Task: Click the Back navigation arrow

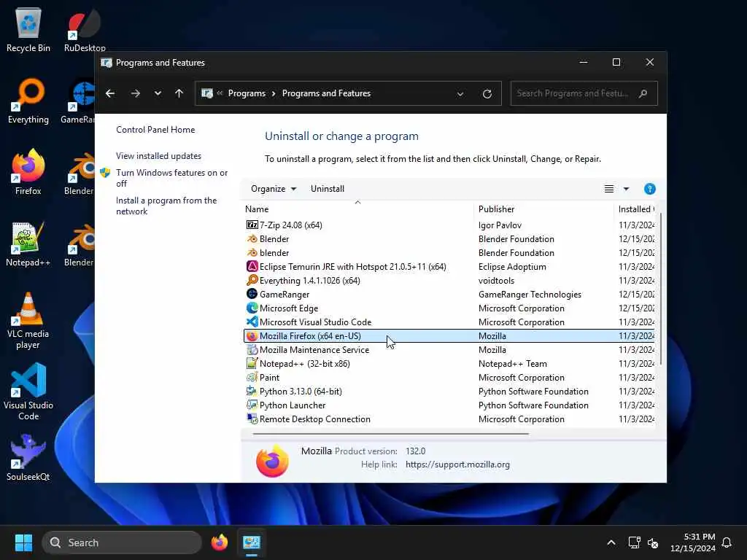Action: [x=110, y=93]
